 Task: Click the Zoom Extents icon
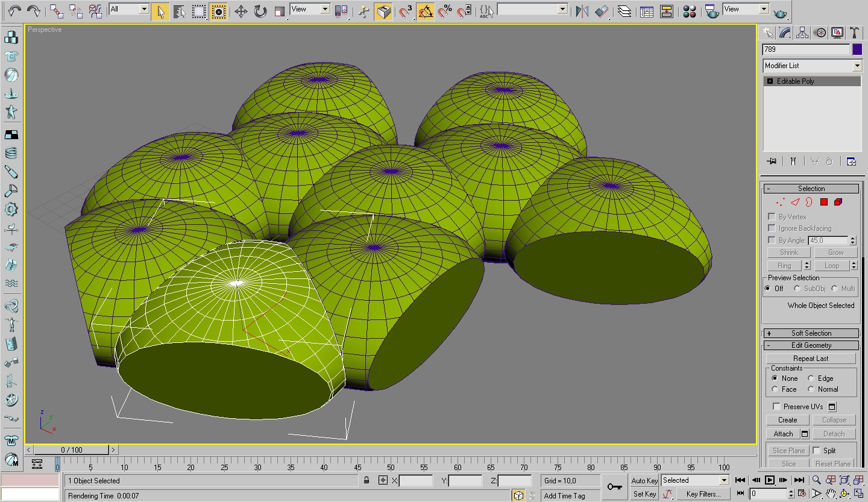[844, 480]
